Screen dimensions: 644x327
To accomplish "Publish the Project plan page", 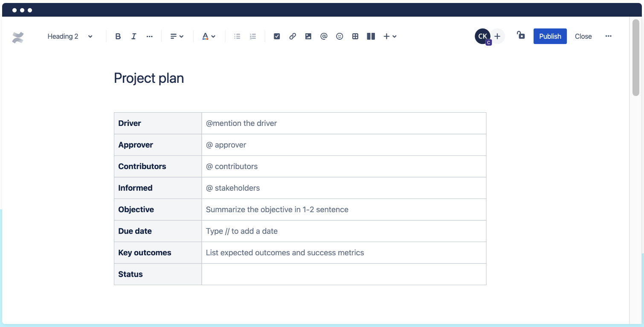I will point(550,36).
